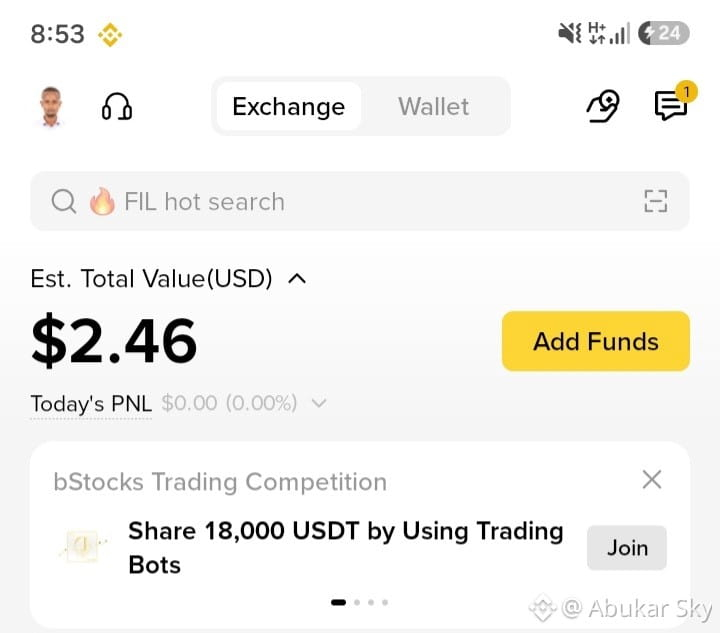The image size is (720, 633).
Task: Open the messages chat icon
Action: point(671,106)
